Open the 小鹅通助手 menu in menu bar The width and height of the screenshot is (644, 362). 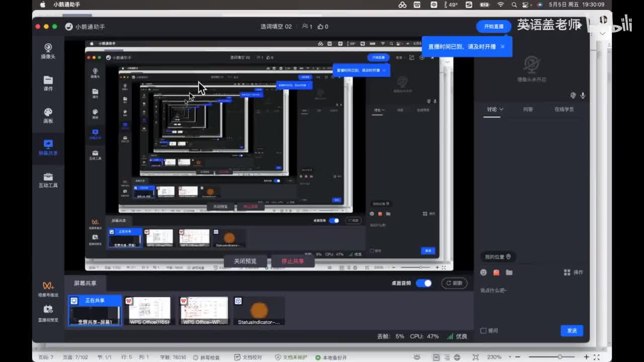pyautogui.click(x=67, y=5)
